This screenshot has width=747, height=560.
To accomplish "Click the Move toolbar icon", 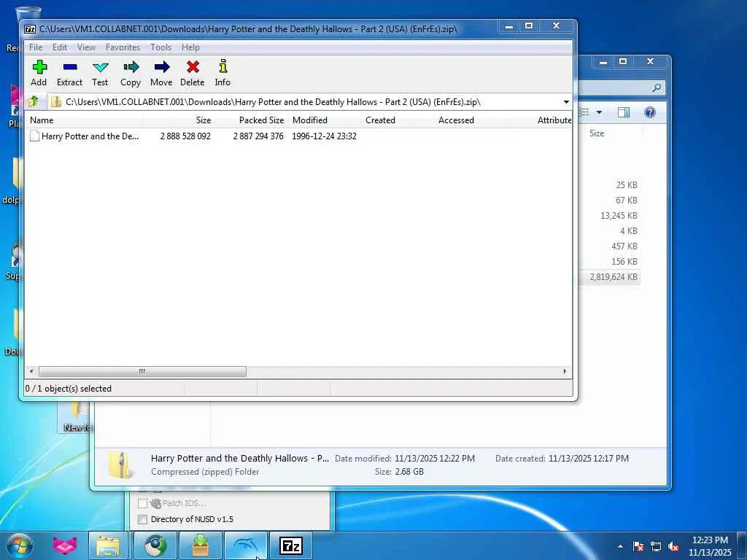I will 161,73.
